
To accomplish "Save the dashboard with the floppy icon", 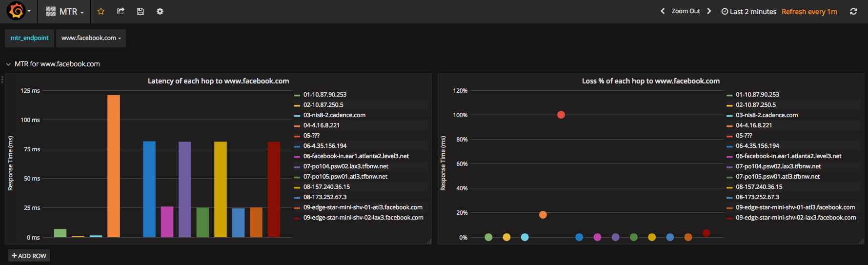I will [141, 11].
